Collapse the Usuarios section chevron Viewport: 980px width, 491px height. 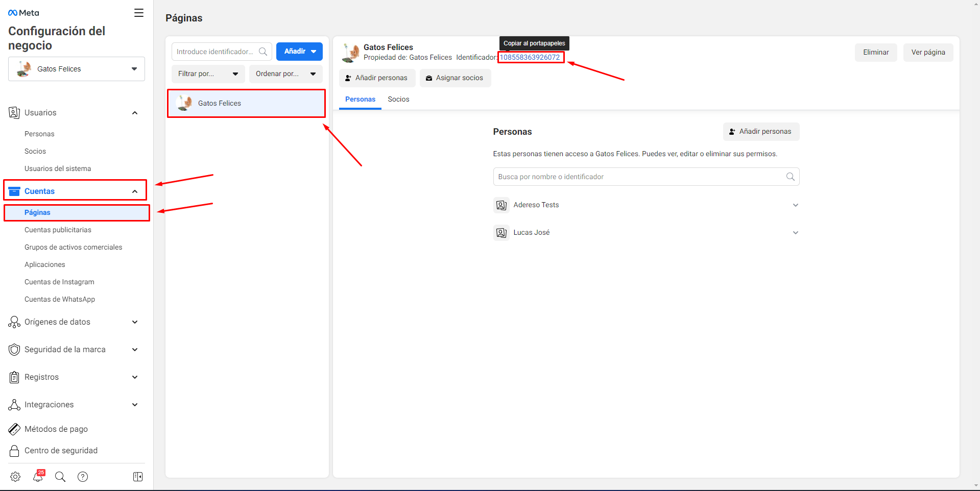pyautogui.click(x=135, y=113)
